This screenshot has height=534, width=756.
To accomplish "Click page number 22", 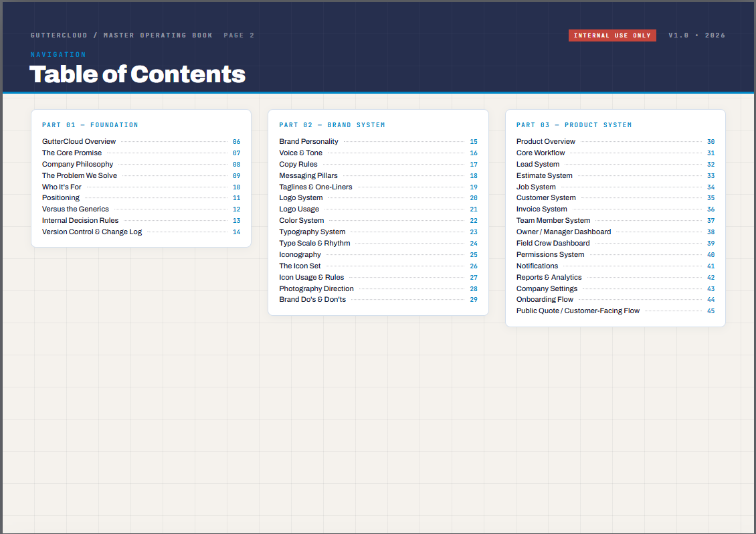I will point(474,220).
